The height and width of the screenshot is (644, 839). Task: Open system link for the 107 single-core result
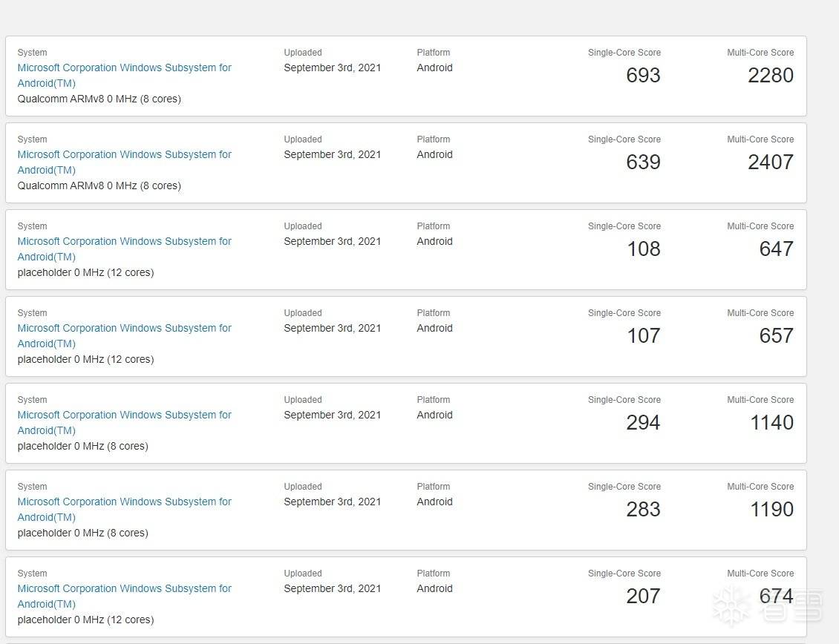[124, 329]
